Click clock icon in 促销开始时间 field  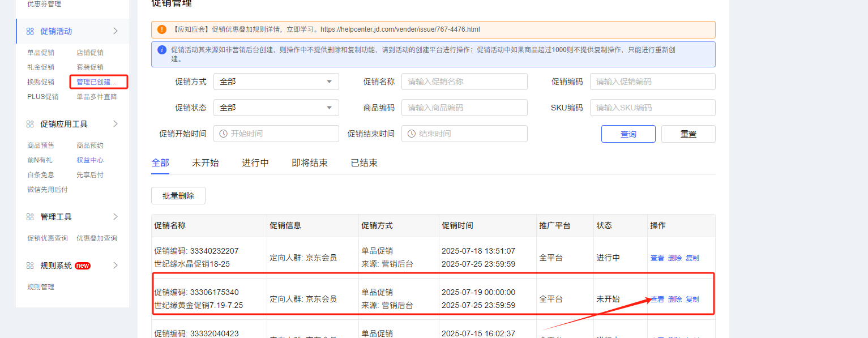(x=223, y=134)
